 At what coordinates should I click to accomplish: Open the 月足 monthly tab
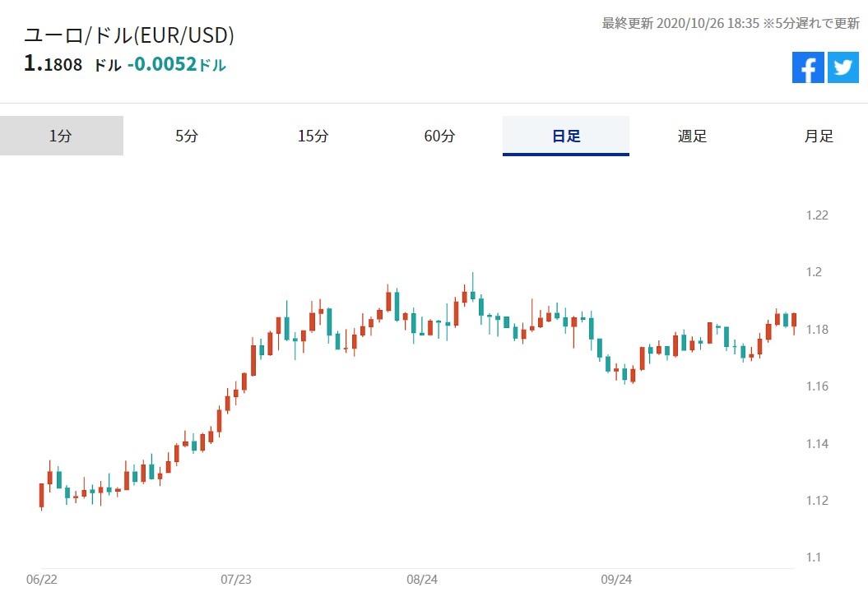point(819,136)
